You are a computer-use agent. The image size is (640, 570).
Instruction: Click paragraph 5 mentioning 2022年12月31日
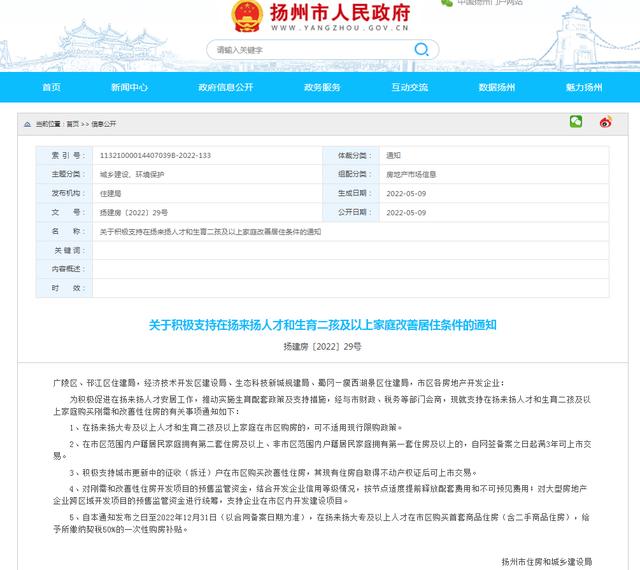coord(322,523)
